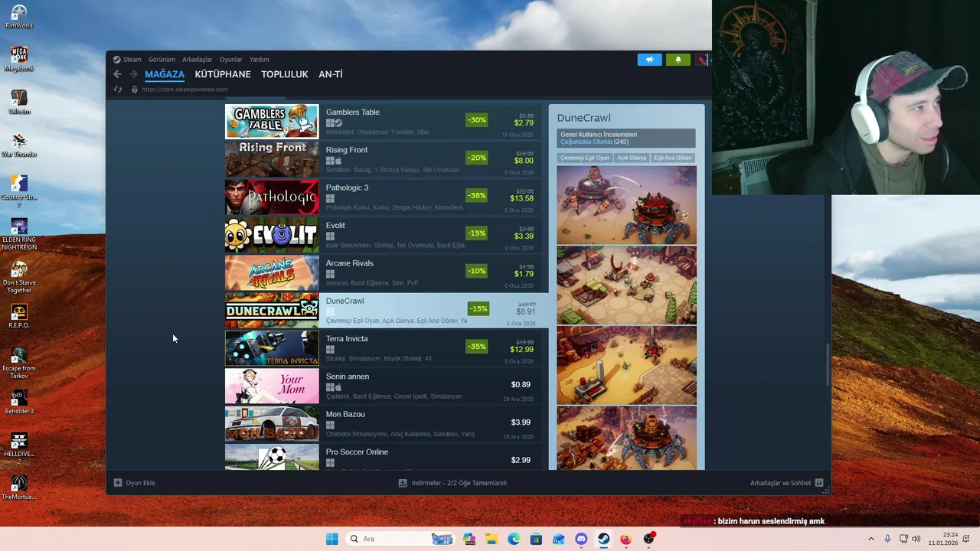This screenshot has height=551, width=980.
Task: Click the Çoğunlukla Olumlu reviews link
Action: tap(586, 142)
